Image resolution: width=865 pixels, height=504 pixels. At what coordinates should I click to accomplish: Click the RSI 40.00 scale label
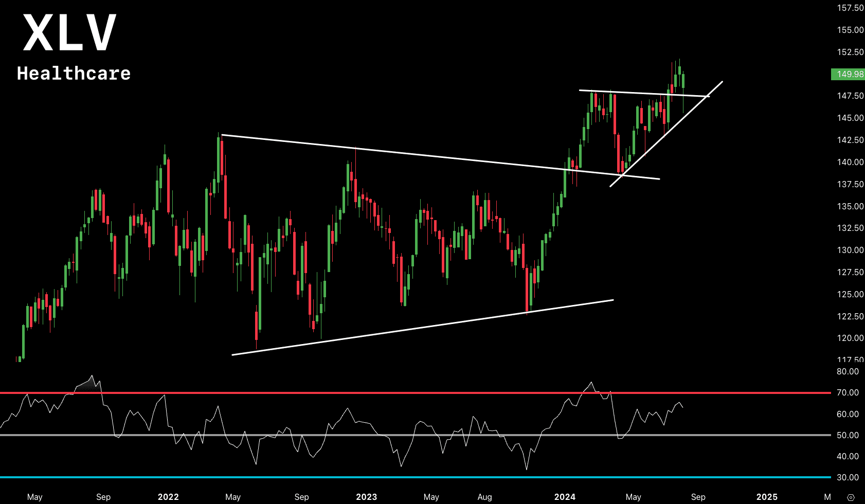[x=848, y=456]
